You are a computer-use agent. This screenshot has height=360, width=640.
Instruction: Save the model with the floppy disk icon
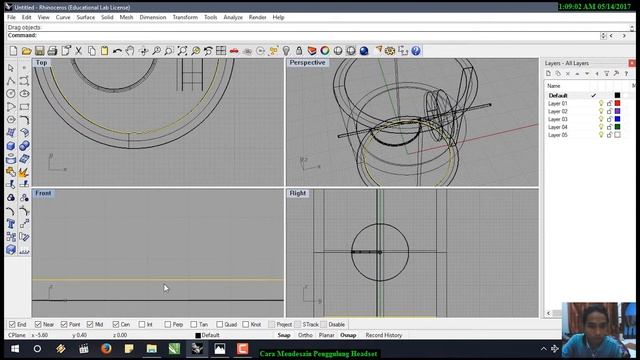tap(39, 51)
